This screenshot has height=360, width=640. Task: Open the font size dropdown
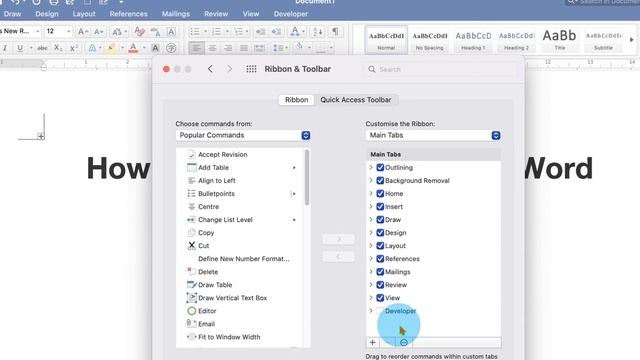[x=68, y=31]
